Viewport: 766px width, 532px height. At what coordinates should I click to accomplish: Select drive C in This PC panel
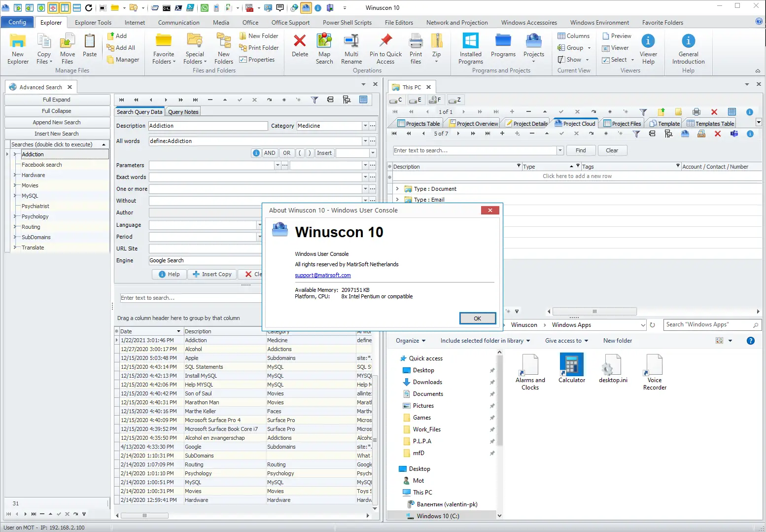tap(396, 100)
